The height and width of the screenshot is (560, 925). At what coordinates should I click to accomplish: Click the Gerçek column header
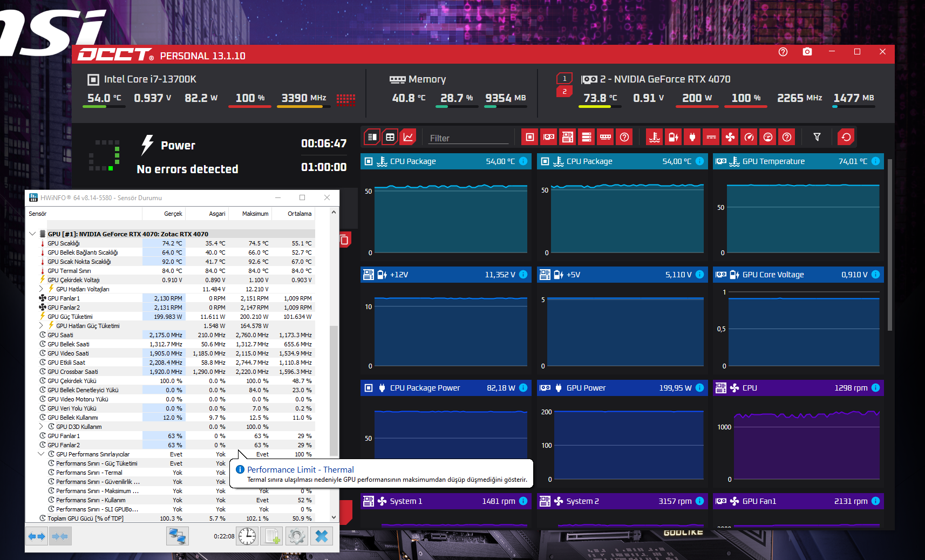pos(164,214)
